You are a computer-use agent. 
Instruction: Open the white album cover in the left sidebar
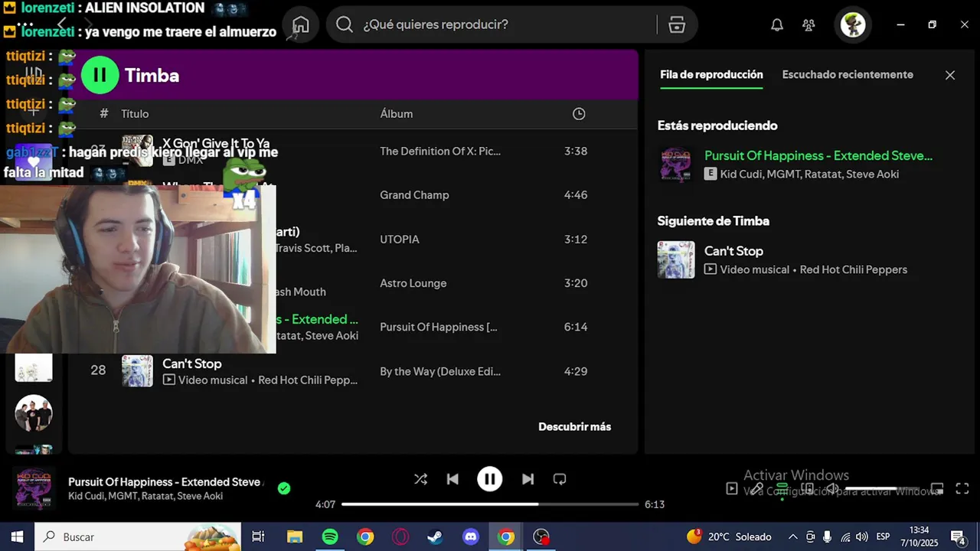click(x=34, y=367)
